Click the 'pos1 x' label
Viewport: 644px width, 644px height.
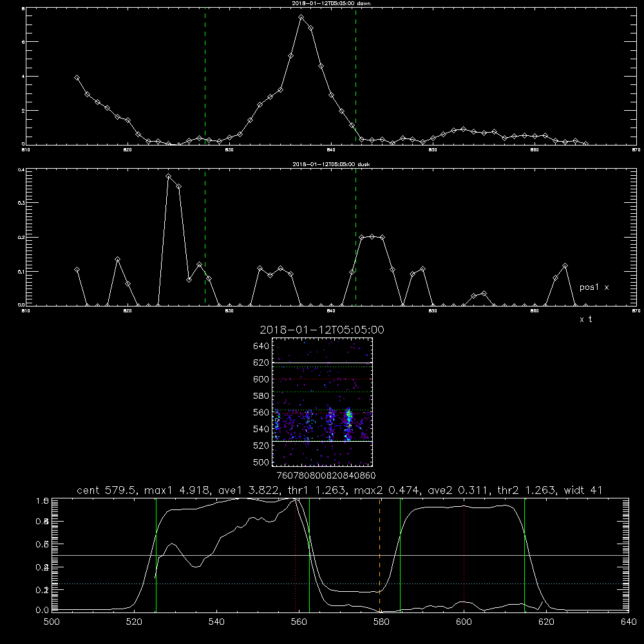[594, 287]
